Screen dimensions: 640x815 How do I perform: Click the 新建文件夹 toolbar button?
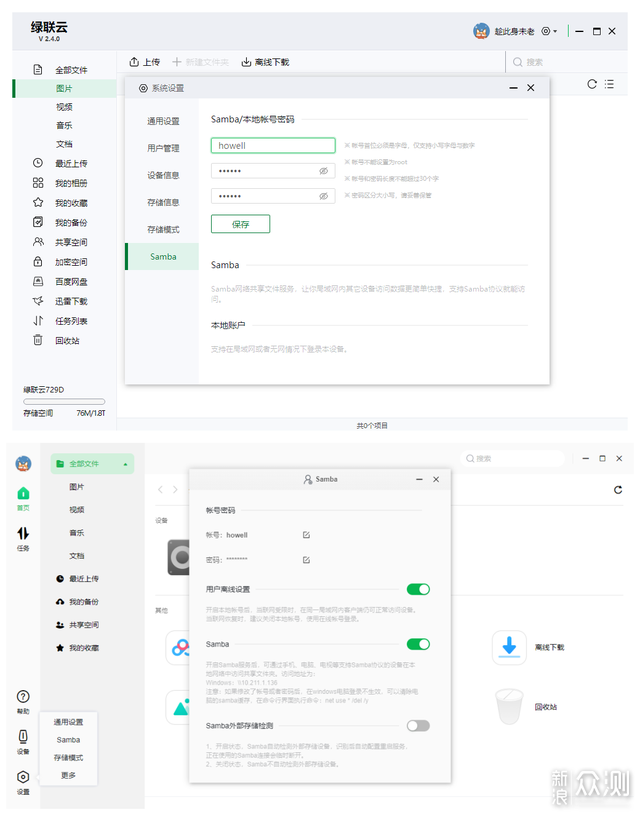point(200,62)
